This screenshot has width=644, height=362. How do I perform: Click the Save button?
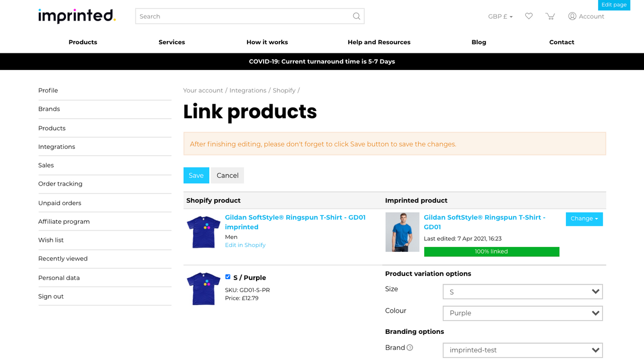pos(196,175)
